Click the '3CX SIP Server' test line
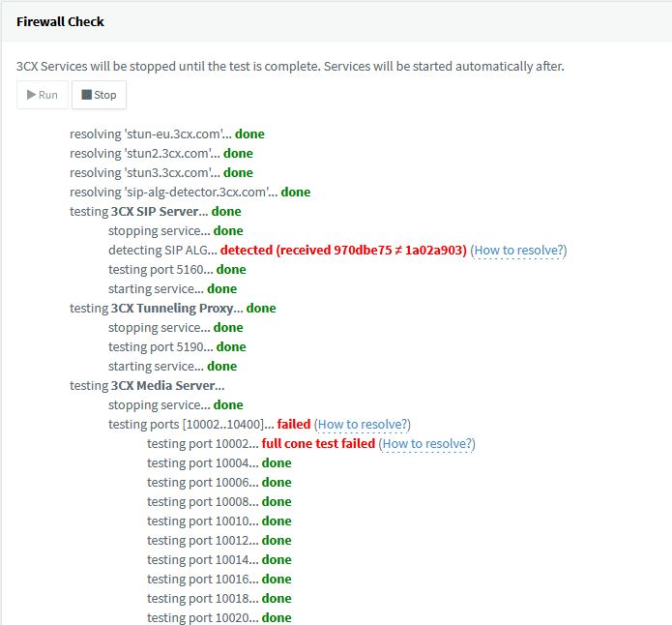The width and height of the screenshot is (672, 625). click(x=156, y=211)
